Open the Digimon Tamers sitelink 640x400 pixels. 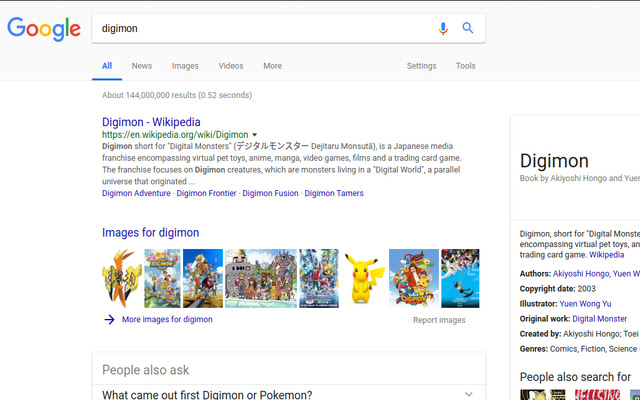click(334, 193)
